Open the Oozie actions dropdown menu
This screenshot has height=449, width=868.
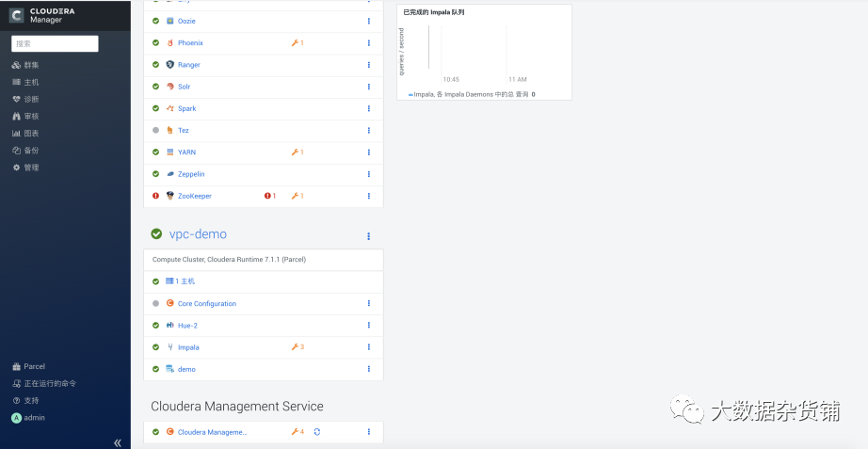coord(369,21)
